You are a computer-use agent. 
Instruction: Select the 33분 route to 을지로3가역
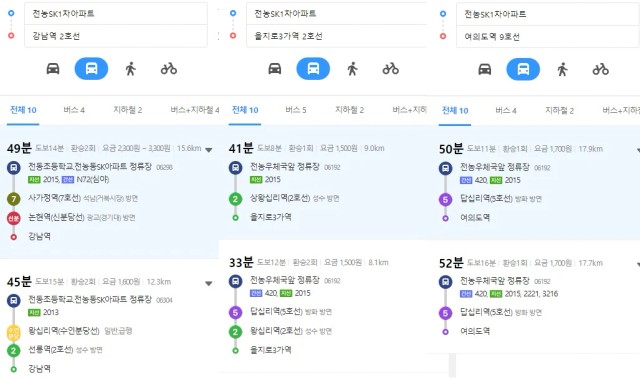click(333, 306)
